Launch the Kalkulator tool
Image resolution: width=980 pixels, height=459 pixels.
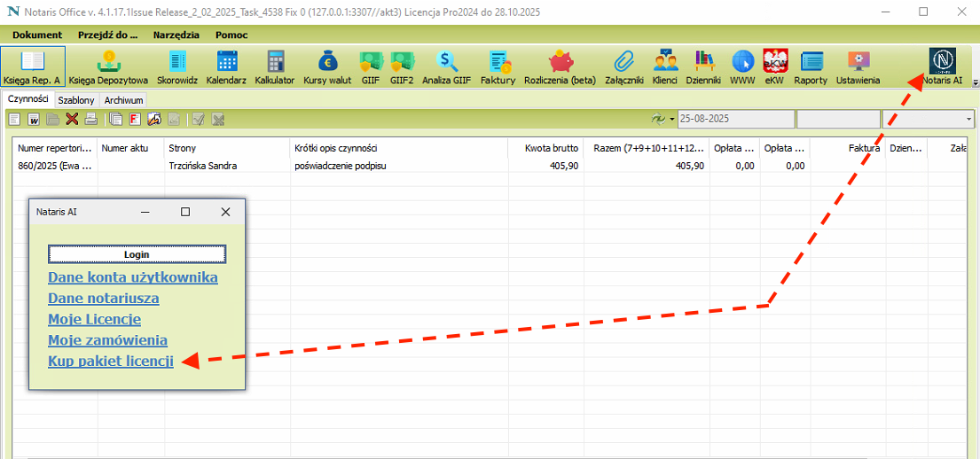coord(274,67)
